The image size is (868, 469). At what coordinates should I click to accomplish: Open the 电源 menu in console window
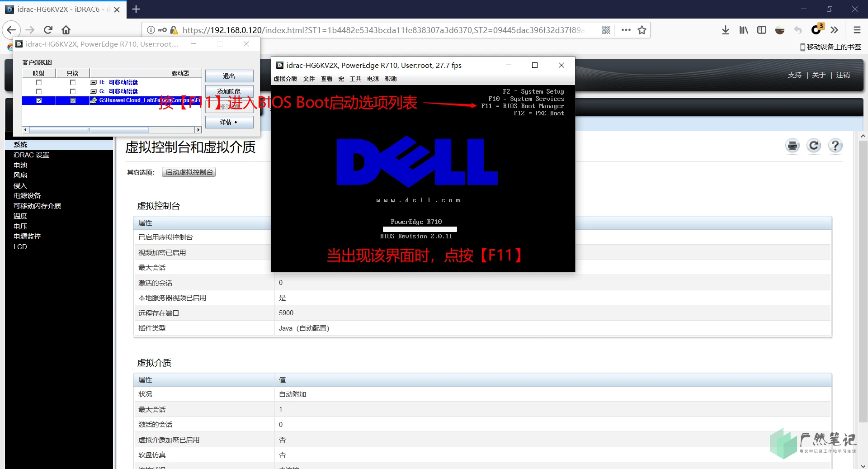click(373, 79)
